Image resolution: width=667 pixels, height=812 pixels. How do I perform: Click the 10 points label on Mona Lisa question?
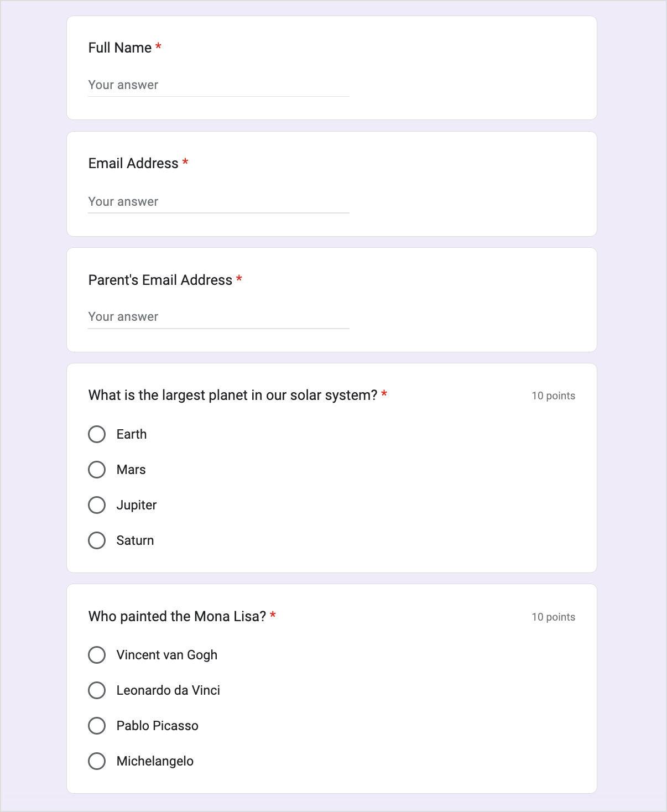click(x=553, y=616)
